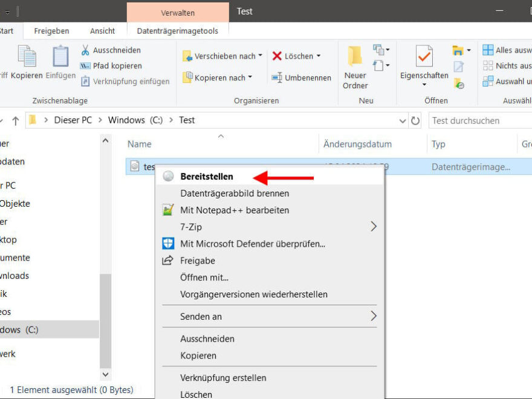Switch to the Ansicht ribbon tab
The width and height of the screenshot is (532, 399).
tap(102, 31)
